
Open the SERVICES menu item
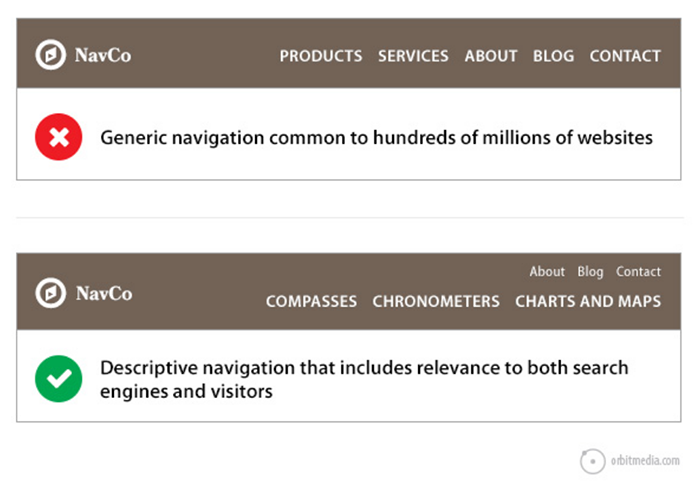point(413,56)
